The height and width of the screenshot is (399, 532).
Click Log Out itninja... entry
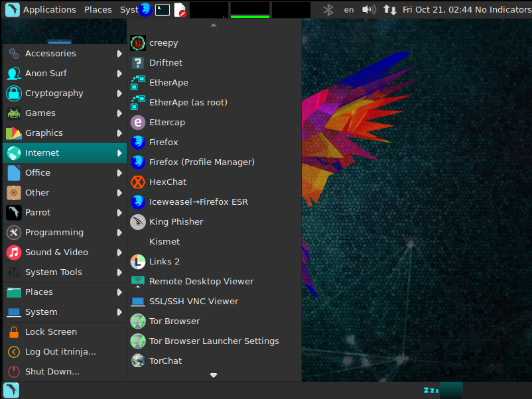(x=64, y=352)
